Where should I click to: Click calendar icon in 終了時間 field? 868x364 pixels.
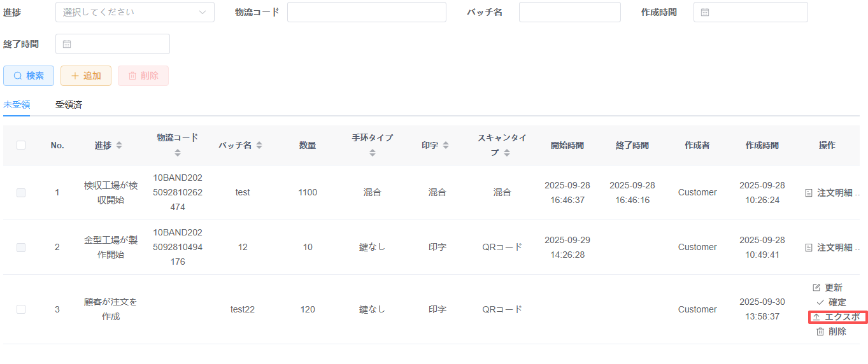pyautogui.click(x=66, y=44)
